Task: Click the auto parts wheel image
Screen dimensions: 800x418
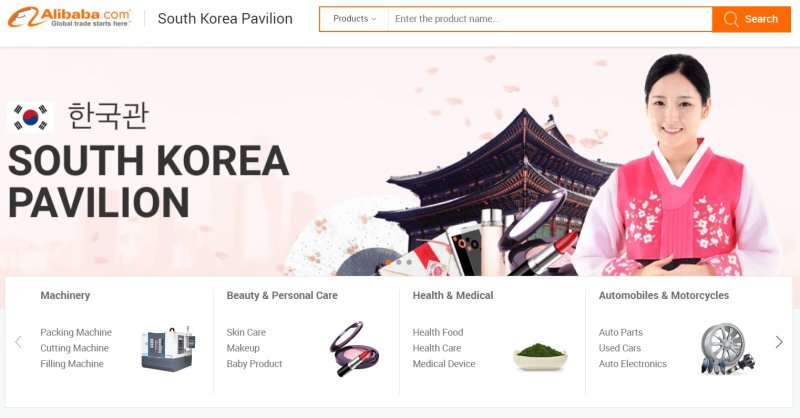Action: [x=727, y=349]
